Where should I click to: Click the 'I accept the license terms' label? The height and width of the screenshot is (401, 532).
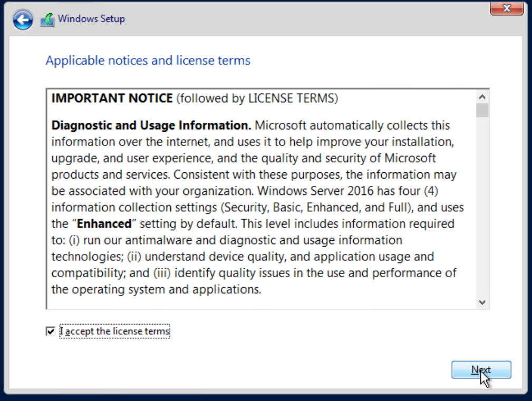point(115,331)
